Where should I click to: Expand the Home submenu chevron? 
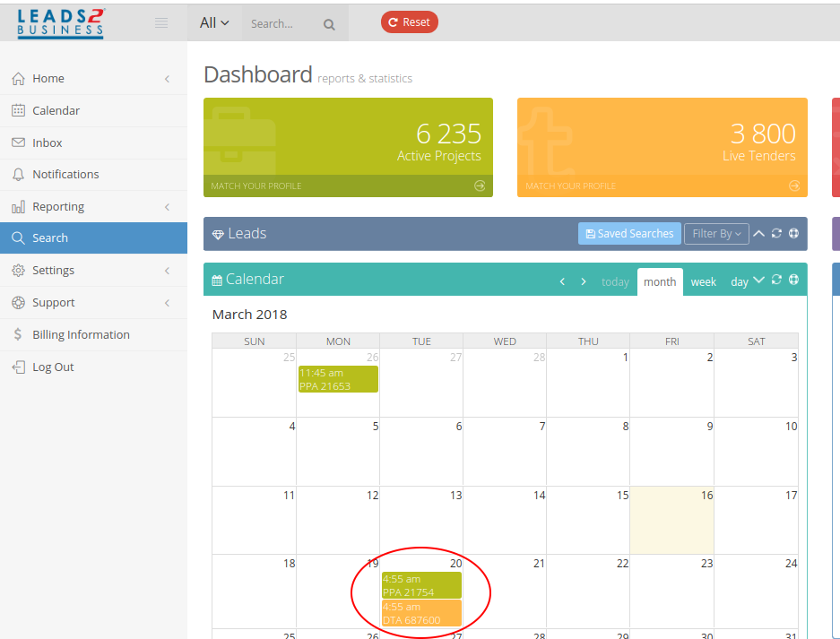(167, 79)
